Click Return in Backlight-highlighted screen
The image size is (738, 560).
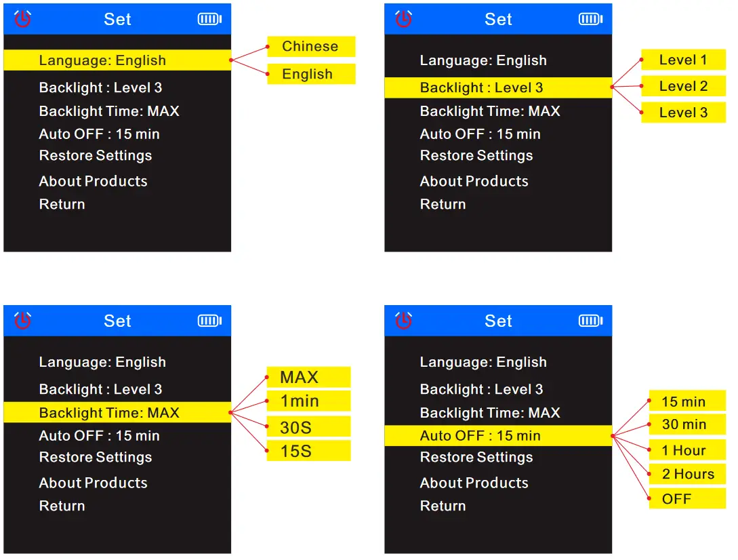(x=443, y=205)
